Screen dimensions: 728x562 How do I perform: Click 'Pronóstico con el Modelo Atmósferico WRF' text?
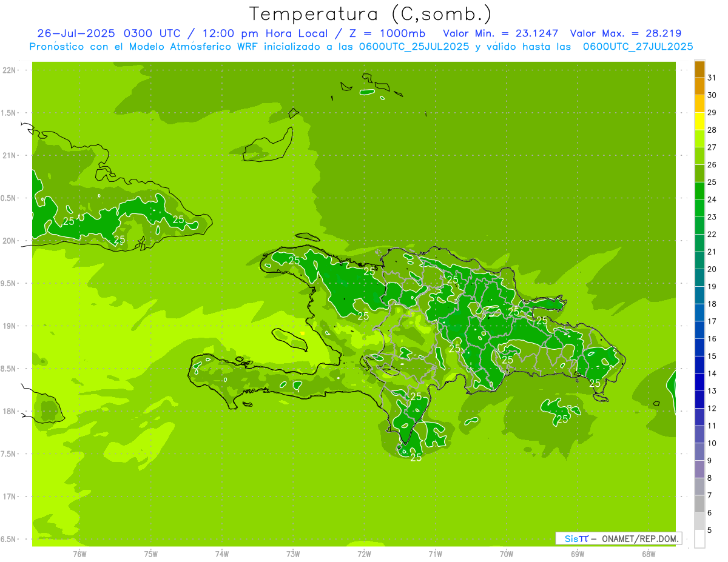145,47
